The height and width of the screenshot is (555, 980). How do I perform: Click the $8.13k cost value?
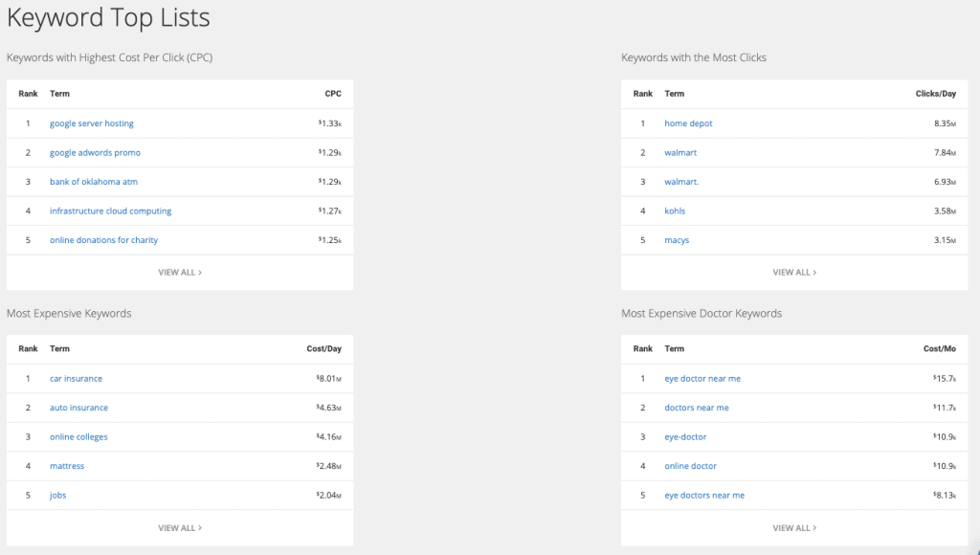tap(945, 495)
